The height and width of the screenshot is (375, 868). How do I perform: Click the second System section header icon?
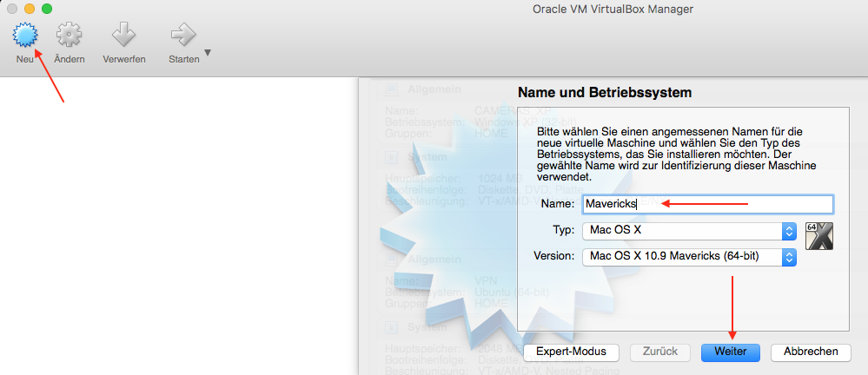391,327
